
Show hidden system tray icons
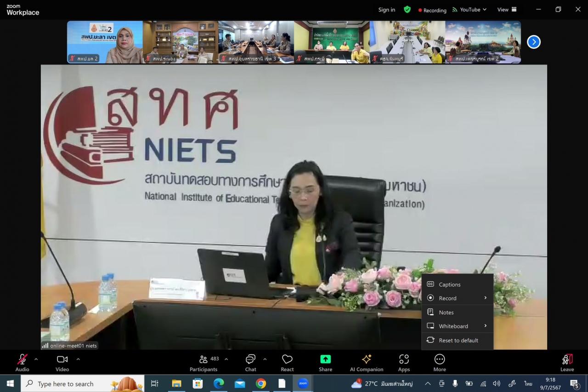point(428,383)
